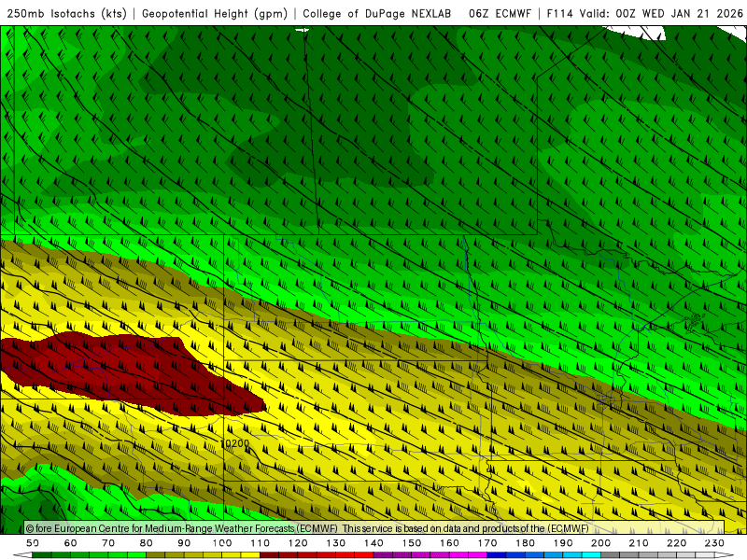Click the color bar label '160'
Image resolution: width=747 pixels, height=560 pixels.
tap(450, 543)
